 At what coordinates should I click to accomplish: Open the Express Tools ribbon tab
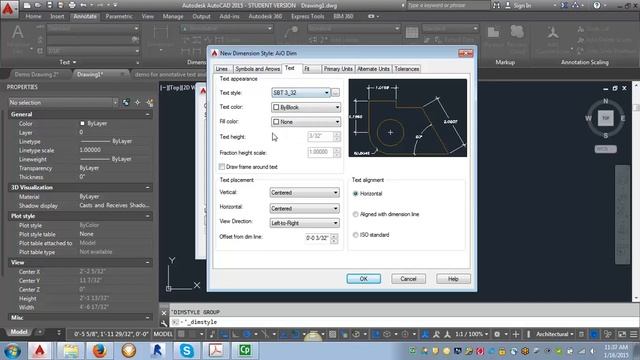(307, 16)
